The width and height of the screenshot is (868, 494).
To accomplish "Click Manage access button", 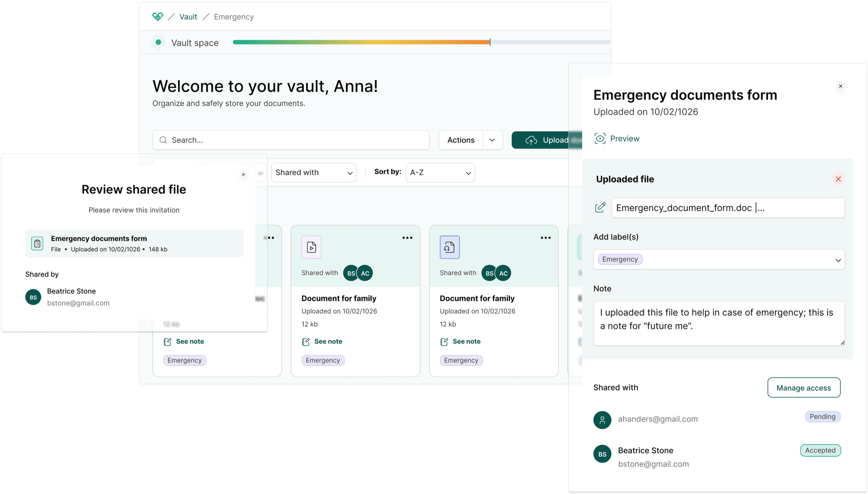I will (804, 388).
